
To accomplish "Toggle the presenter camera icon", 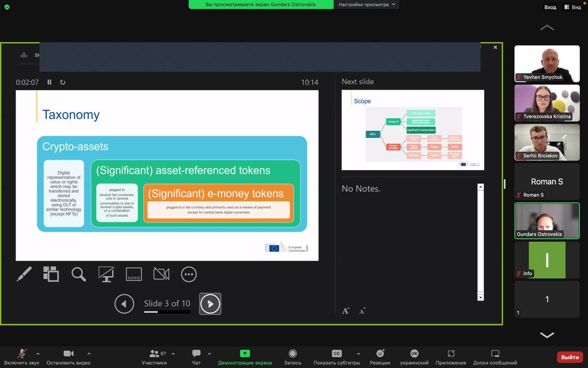I will [x=161, y=274].
